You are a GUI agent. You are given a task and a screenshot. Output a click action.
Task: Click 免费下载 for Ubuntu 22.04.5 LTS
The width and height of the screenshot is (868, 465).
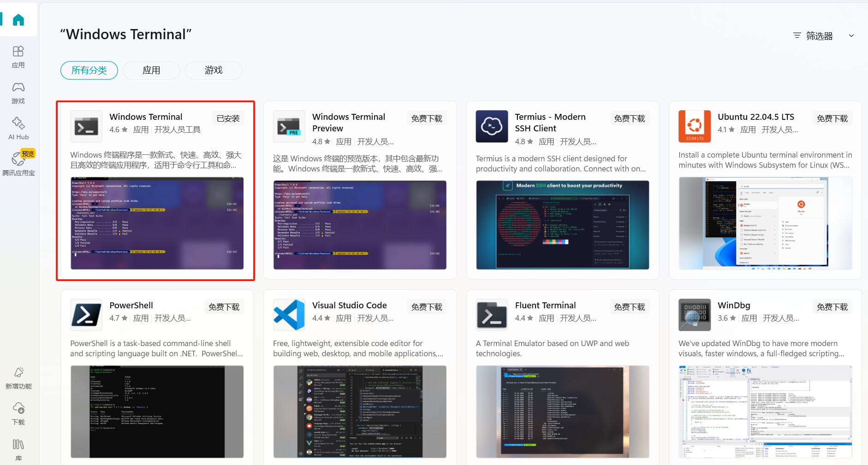point(832,118)
